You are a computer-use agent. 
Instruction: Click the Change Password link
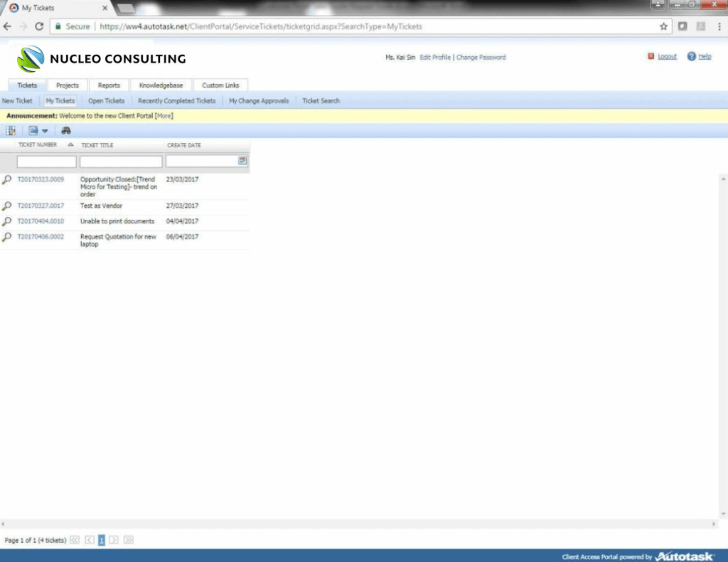[481, 58]
